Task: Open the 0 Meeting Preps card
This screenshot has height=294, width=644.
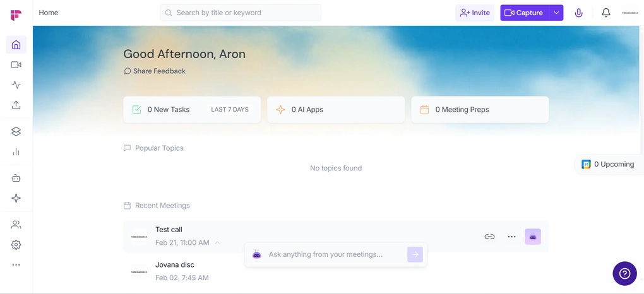Action: point(480,110)
